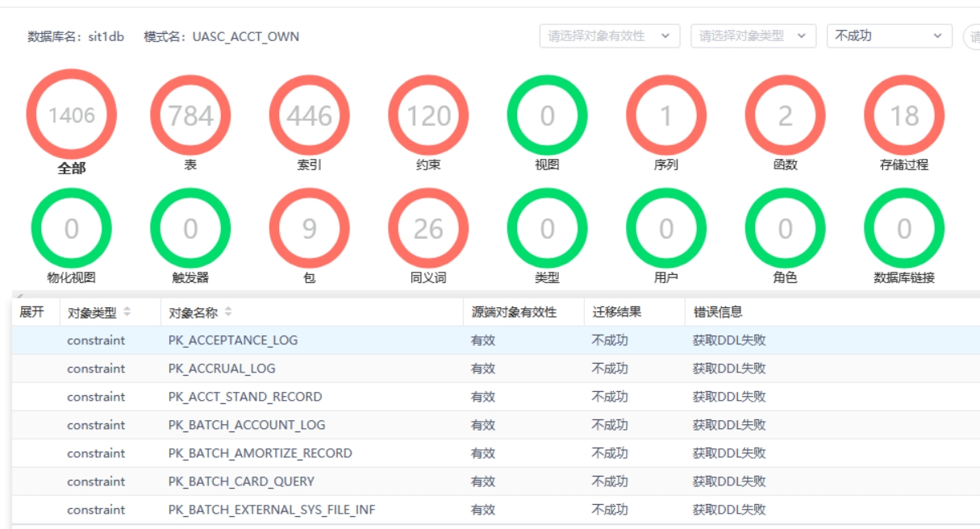Filter by 触发器 circle
The width and height of the screenshot is (980, 529).
click(190, 229)
